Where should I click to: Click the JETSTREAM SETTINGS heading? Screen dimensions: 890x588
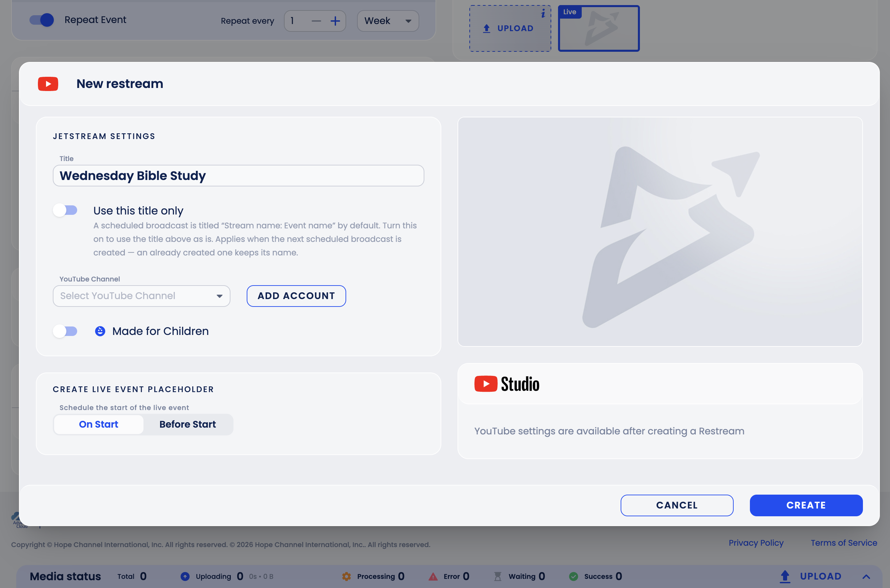coord(104,136)
